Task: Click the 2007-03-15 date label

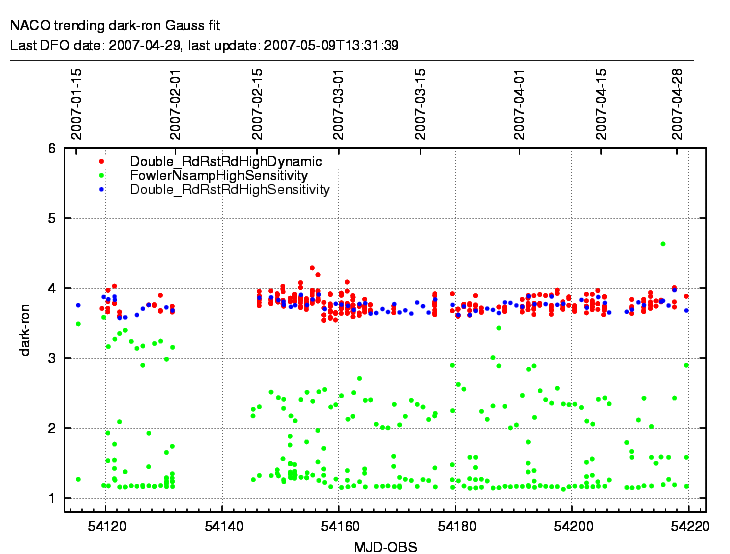Action: pyautogui.click(x=421, y=104)
